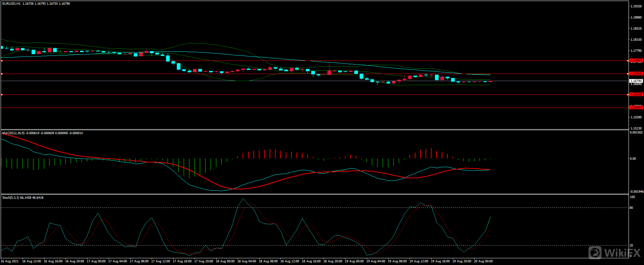Click the Stochastic 20 level scale value
Image resolution: width=644 pixels, height=265 pixels.
(631, 245)
